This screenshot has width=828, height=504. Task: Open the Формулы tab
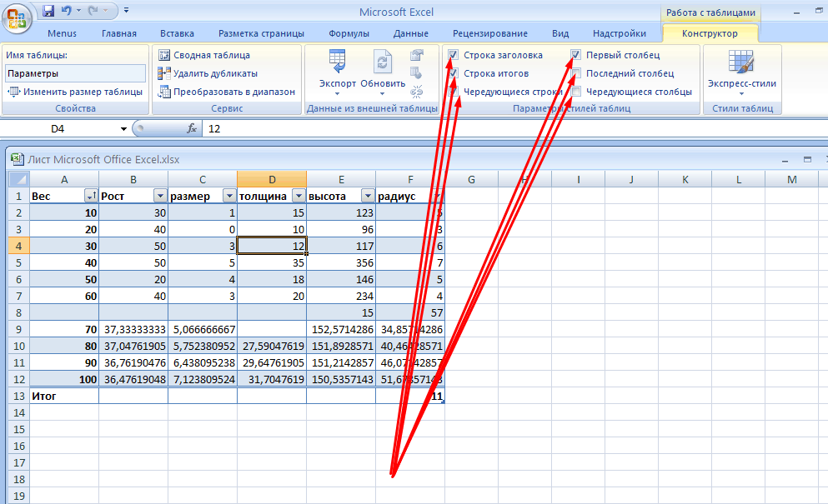pyautogui.click(x=349, y=33)
